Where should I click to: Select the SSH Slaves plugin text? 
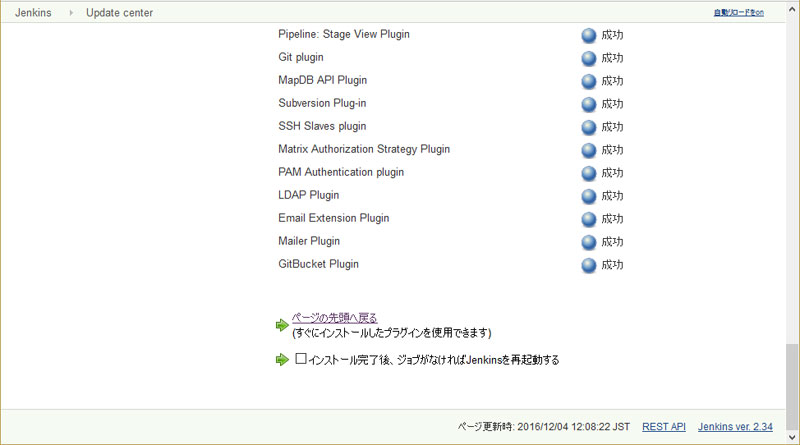click(x=322, y=126)
